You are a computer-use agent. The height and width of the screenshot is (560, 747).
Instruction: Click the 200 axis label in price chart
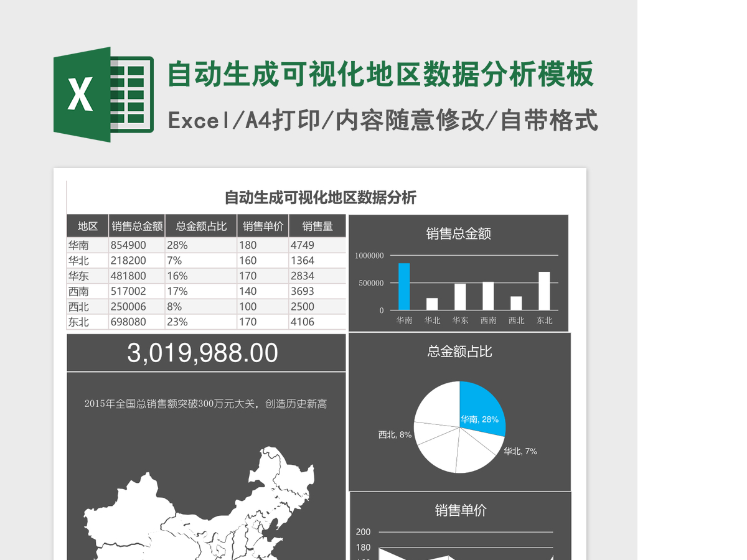coord(363,532)
